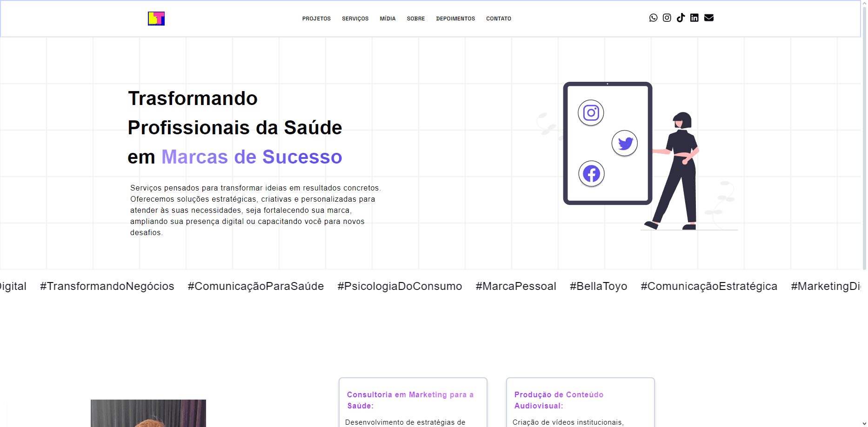Click the page vertical scrollbar thumb

coord(864,138)
